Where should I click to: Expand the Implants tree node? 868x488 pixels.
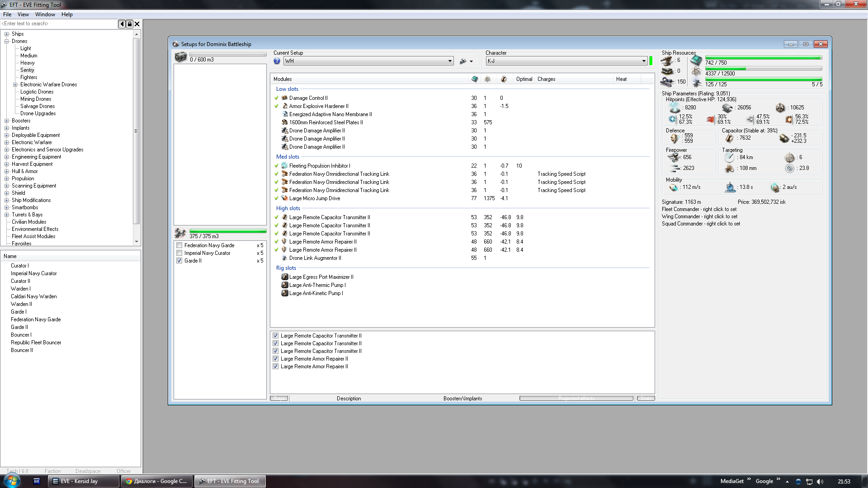point(6,128)
